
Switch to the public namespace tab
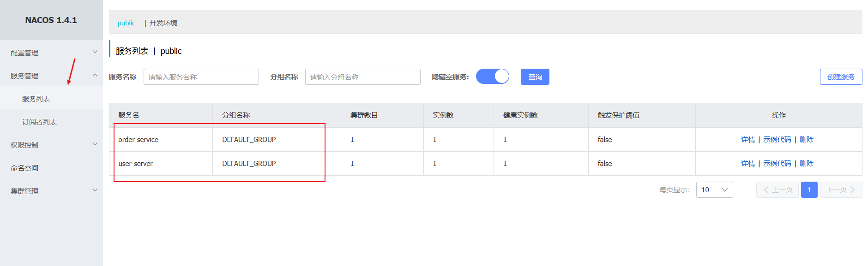tap(126, 23)
